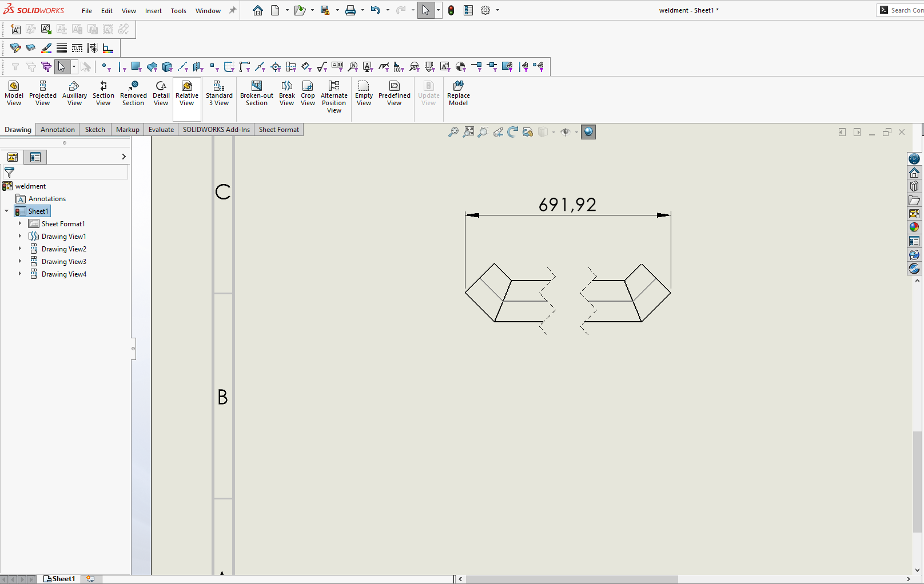This screenshot has height=584, width=924.
Task: Click the Rebuild traffic light icon
Action: coord(451,10)
